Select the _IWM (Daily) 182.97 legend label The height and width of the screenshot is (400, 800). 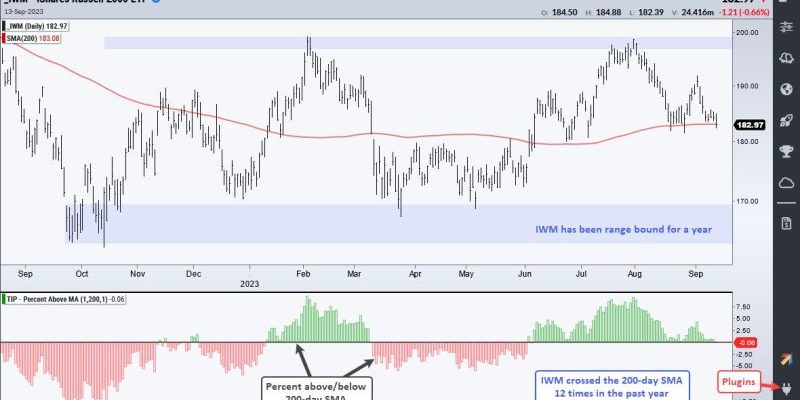coord(35,27)
